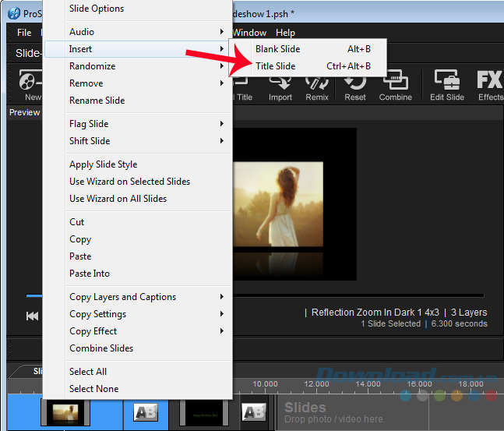504x431 pixels.
Task: Open the File menu
Action: (24, 33)
